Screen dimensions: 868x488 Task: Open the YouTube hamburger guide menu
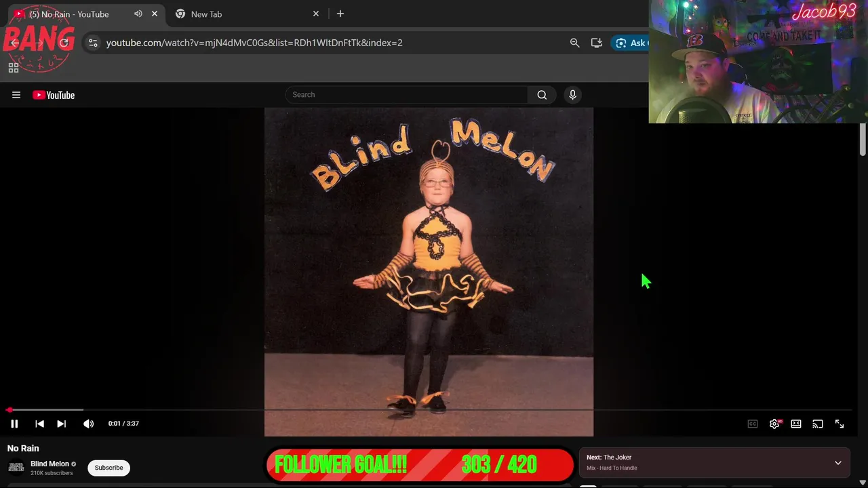(x=16, y=95)
